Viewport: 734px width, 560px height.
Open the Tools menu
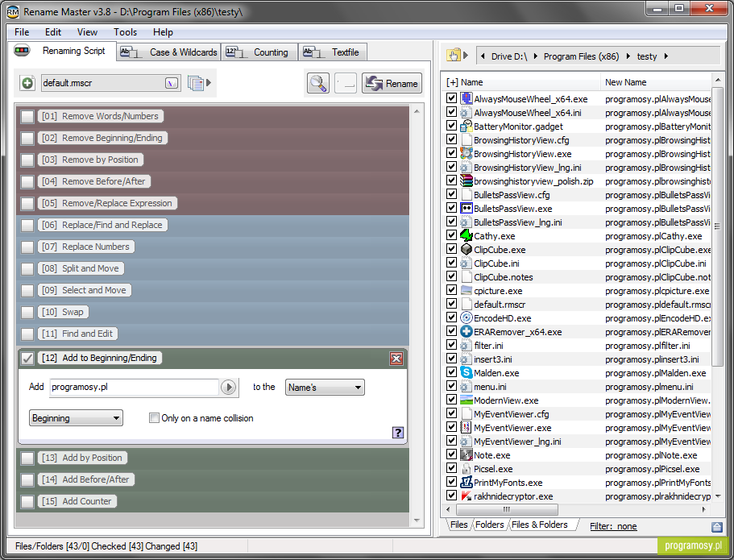click(126, 32)
